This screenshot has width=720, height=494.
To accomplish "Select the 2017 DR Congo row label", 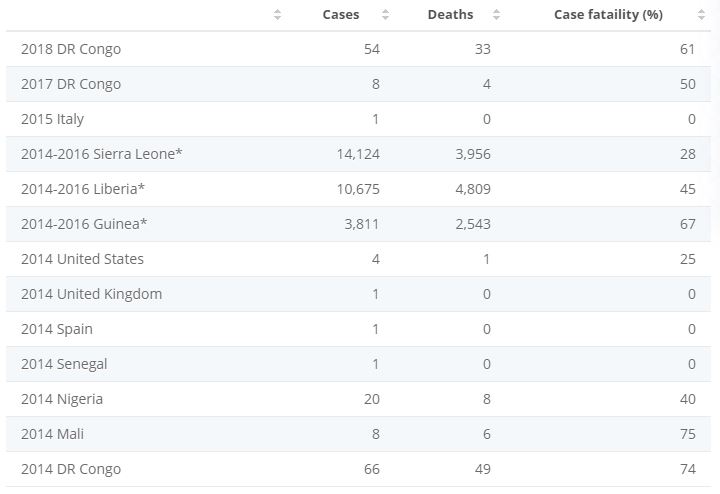I will point(71,84).
